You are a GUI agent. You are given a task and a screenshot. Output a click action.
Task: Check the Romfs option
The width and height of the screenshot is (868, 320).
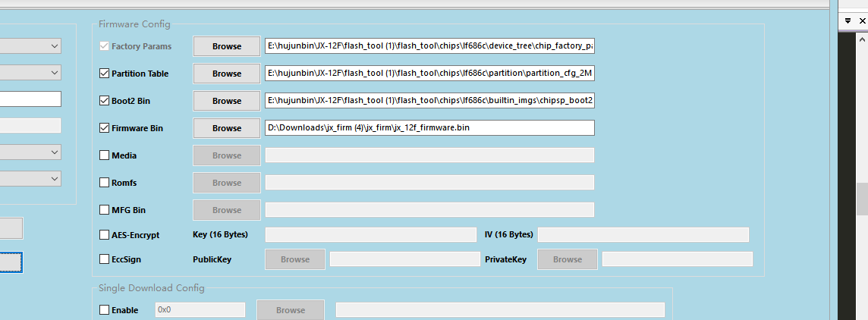pyautogui.click(x=105, y=183)
